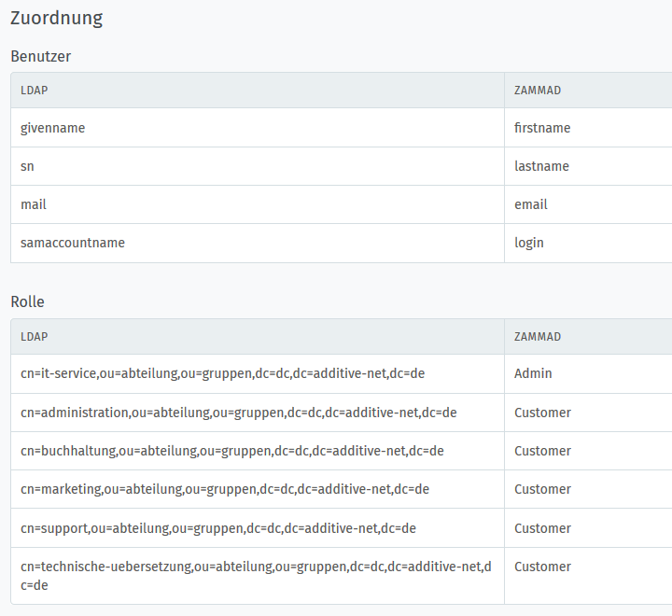
Task: Click the mail LDAP attribute cell
Action: point(258,204)
